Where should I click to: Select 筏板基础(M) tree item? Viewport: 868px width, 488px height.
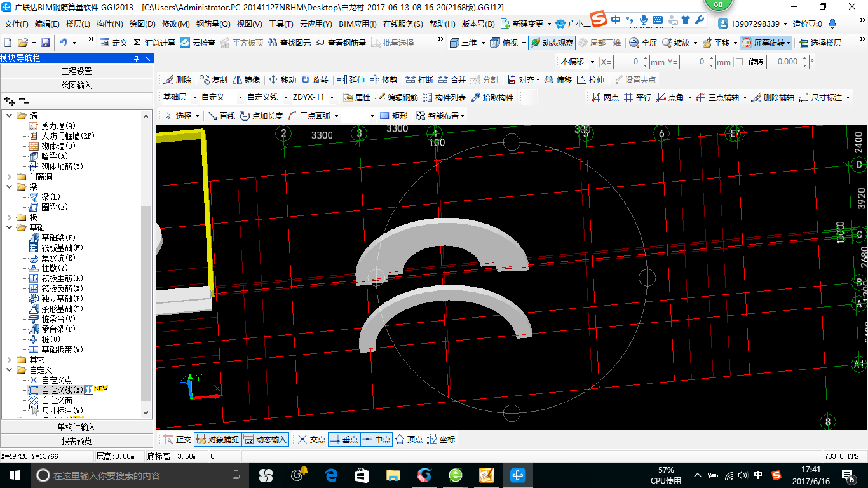(x=62, y=248)
